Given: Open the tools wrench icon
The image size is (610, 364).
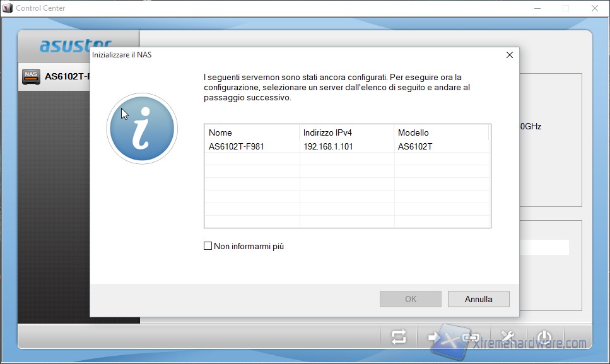Looking at the screenshot, I should (x=507, y=337).
